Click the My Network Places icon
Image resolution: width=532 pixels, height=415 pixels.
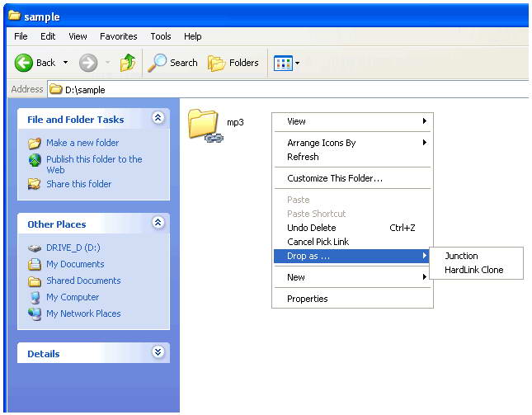click(x=35, y=314)
